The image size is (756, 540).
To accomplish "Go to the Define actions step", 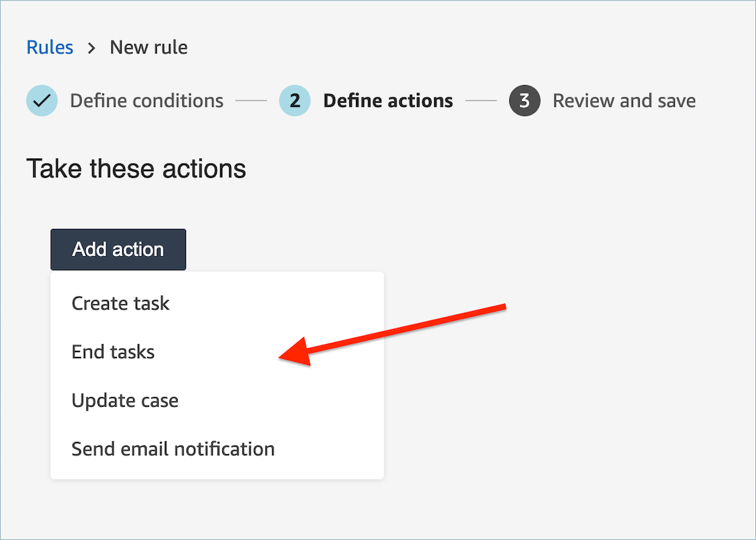I will tap(388, 100).
